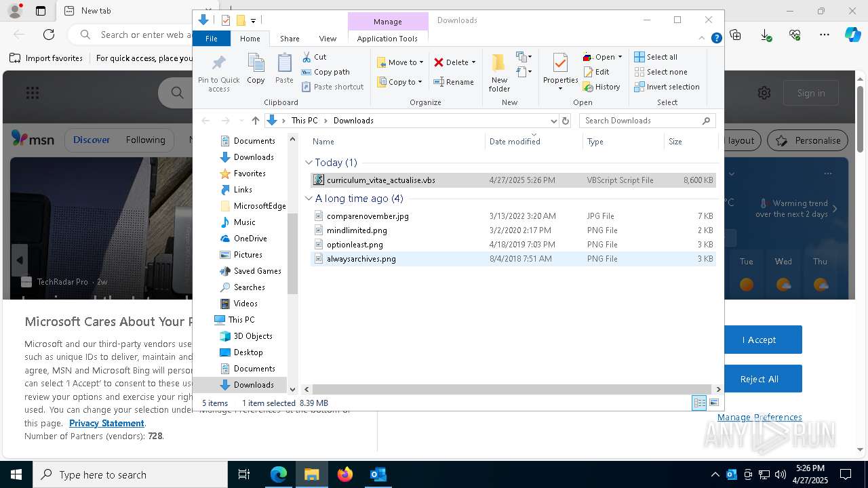Viewport: 868px width, 488px height.
Task: Click the Copy ribbon icon
Action: click(x=256, y=69)
